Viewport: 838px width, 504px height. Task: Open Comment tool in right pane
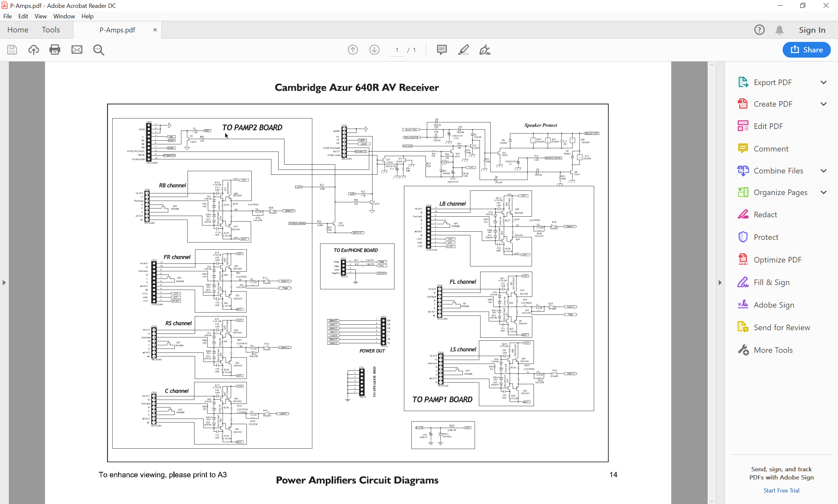[x=771, y=149]
